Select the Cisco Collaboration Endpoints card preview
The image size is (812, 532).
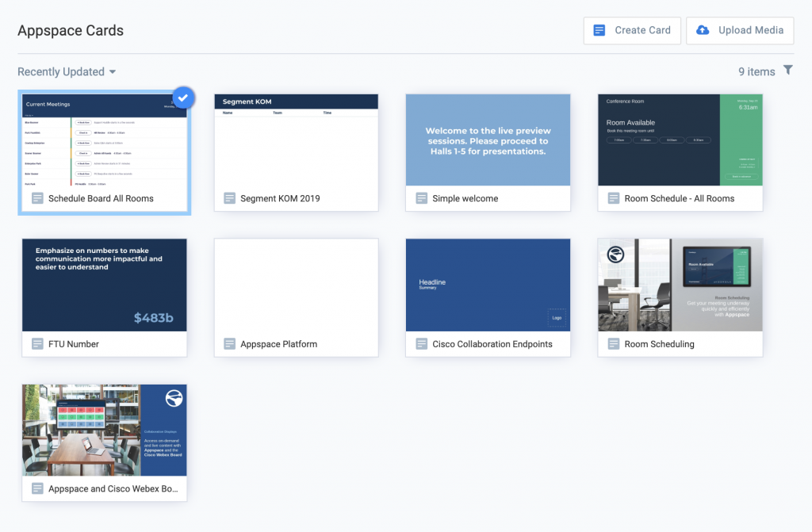[488, 285]
